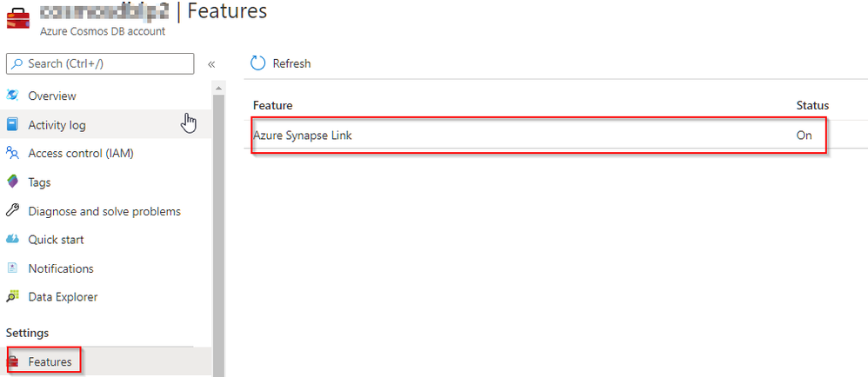The image size is (868, 377).
Task: Open the Features settings page
Action: pos(50,361)
